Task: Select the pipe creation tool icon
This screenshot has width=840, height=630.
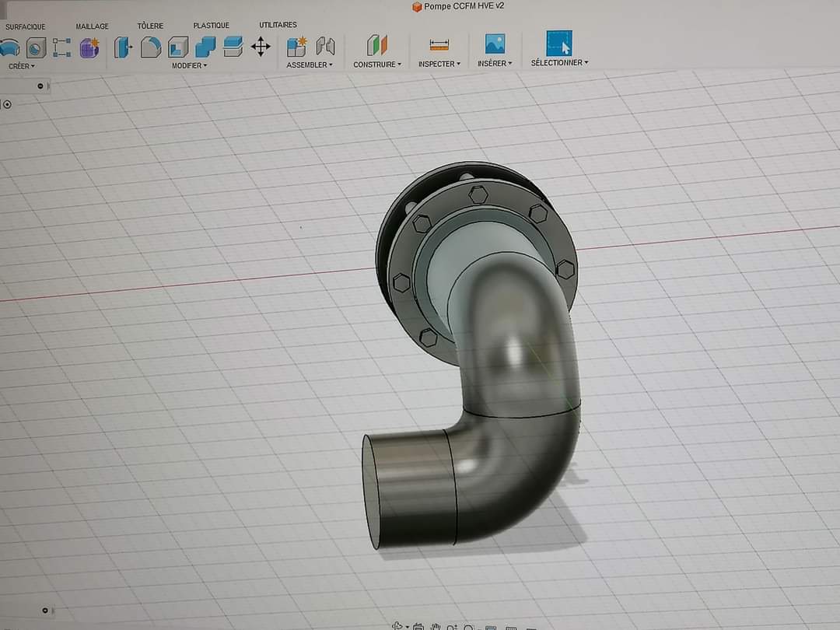Action: pyautogui.click(x=9, y=47)
